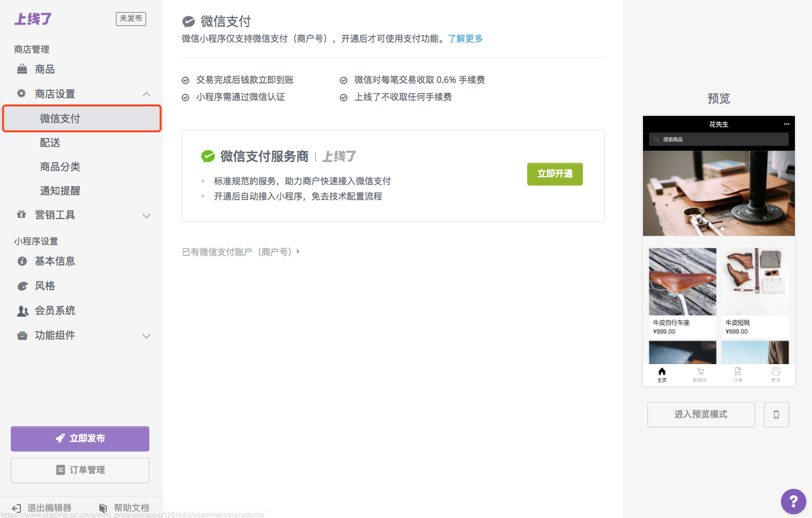Viewport: 812px width, 518px height.
Task: Click the 功能组件 toolbox icon
Action: point(22,335)
